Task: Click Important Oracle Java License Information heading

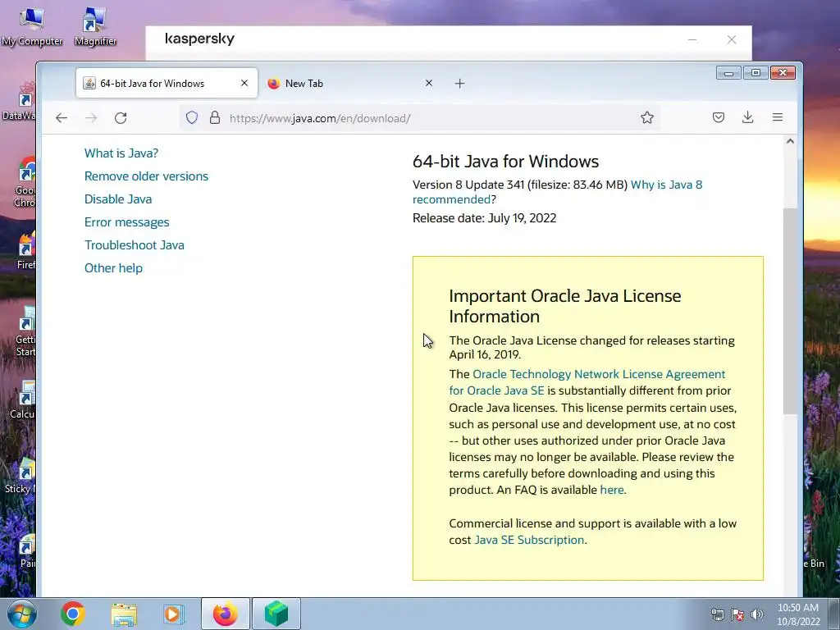Action: tap(564, 306)
